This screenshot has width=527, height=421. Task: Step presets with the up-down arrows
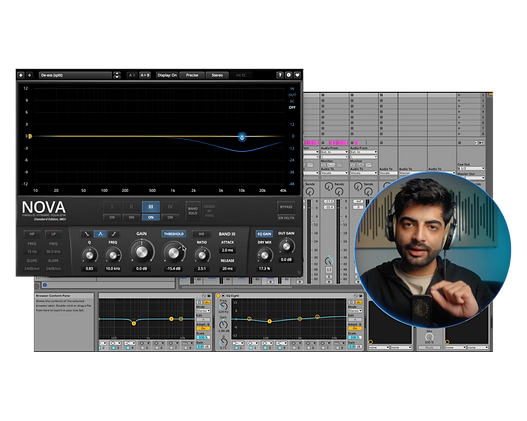click(117, 75)
